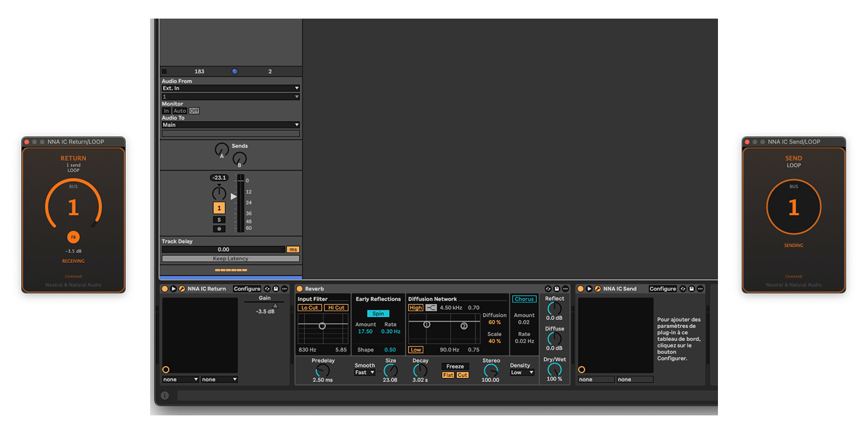The height and width of the screenshot is (434, 868).
Task: Switch Track Delay units with the ms button
Action: 291,249
